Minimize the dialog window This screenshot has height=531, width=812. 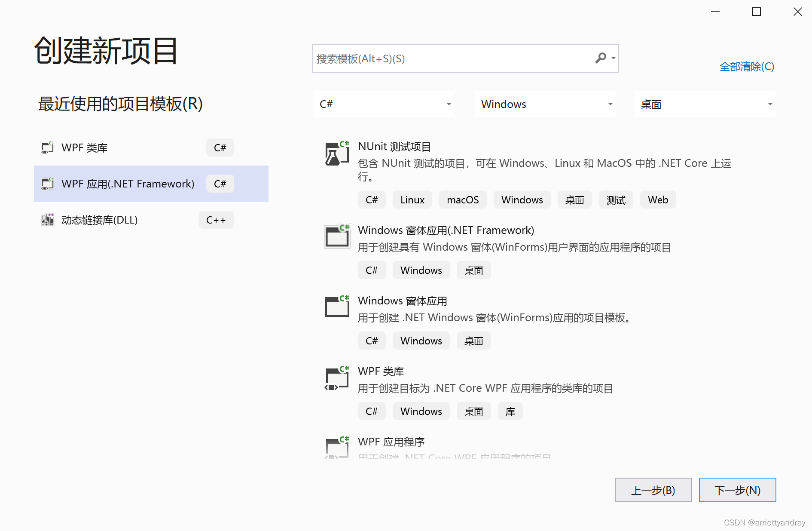point(715,12)
